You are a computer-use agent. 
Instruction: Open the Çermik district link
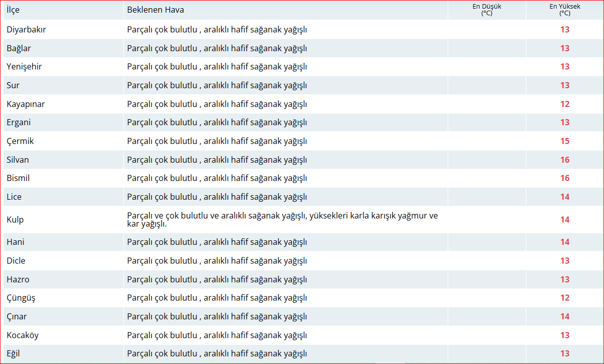pos(20,141)
